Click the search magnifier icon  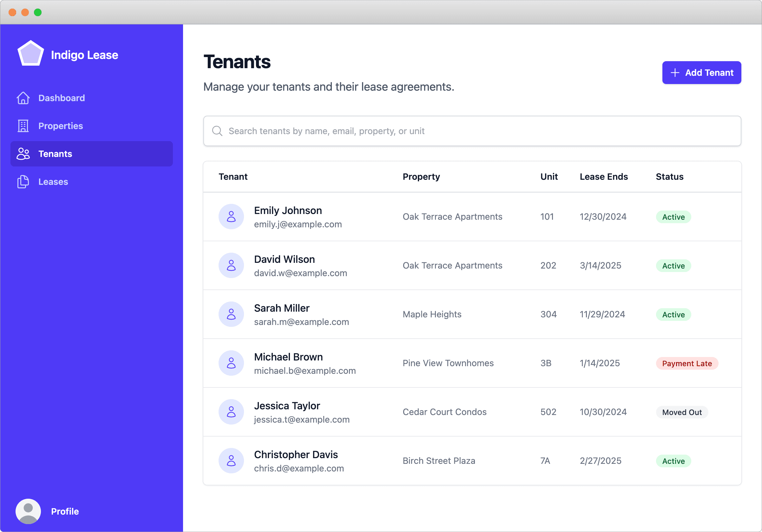(x=217, y=131)
